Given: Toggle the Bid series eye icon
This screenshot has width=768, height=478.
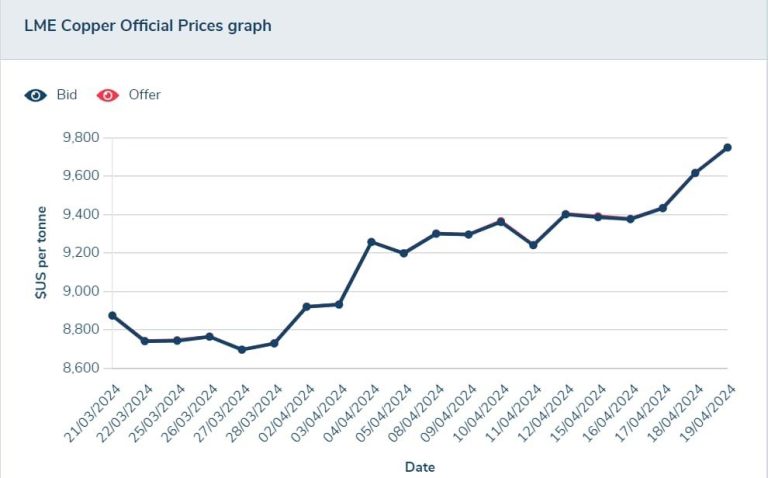Looking at the screenshot, I should pos(36,95).
